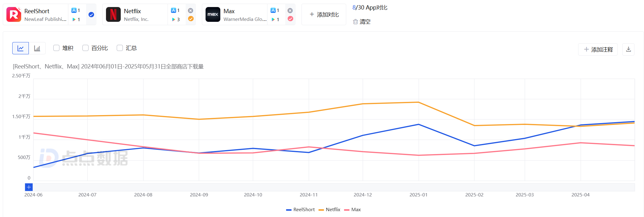Toggle Max pink visibility checkmark
The width and height of the screenshot is (644, 217).
[290, 19]
